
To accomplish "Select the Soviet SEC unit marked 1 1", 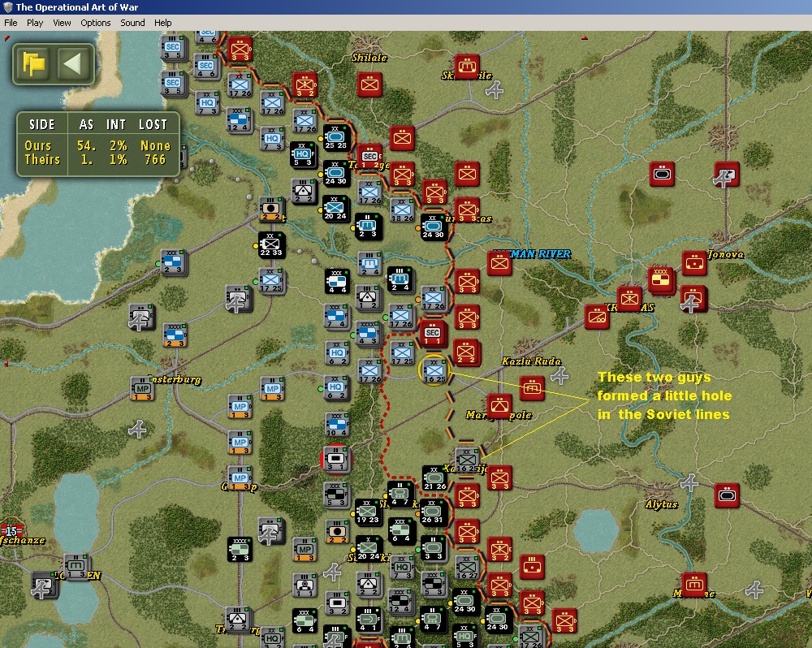I will [x=433, y=334].
